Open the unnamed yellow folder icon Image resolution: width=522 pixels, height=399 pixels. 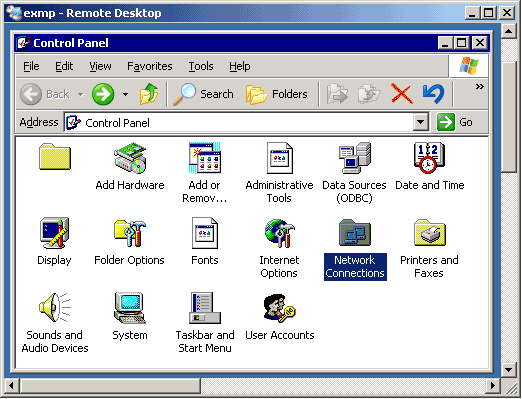pos(55,157)
